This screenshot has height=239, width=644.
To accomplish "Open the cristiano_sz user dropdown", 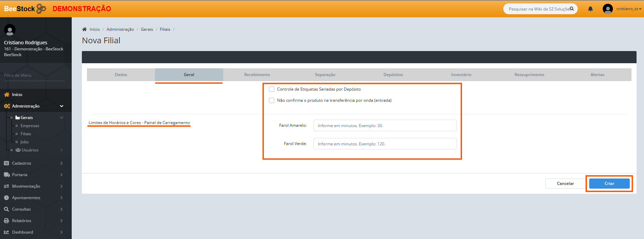I will click(x=628, y=9).
